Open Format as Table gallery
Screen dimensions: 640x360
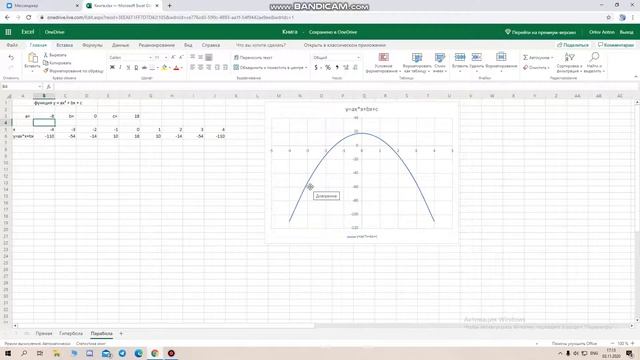pyautogui.click(x=416, y=63)
